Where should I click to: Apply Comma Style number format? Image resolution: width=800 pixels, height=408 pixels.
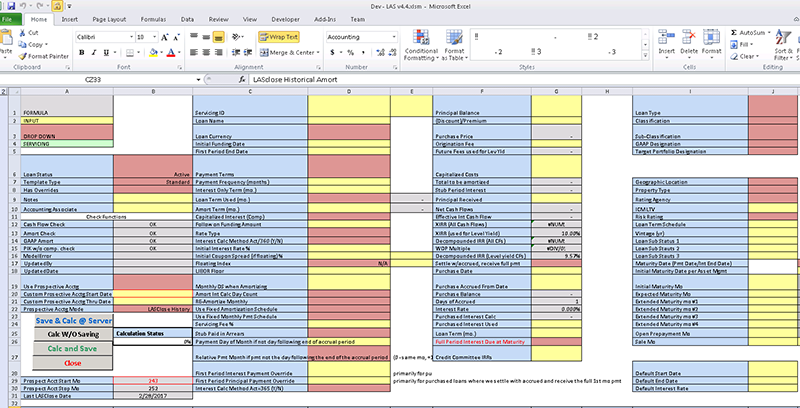pos(364,53)
